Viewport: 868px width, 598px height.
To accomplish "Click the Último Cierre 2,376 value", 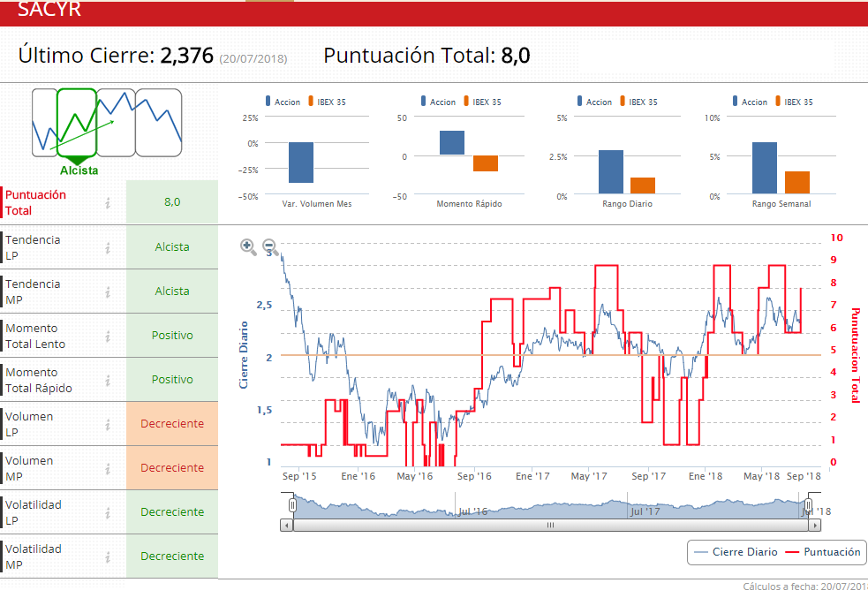I will [186, 56].
